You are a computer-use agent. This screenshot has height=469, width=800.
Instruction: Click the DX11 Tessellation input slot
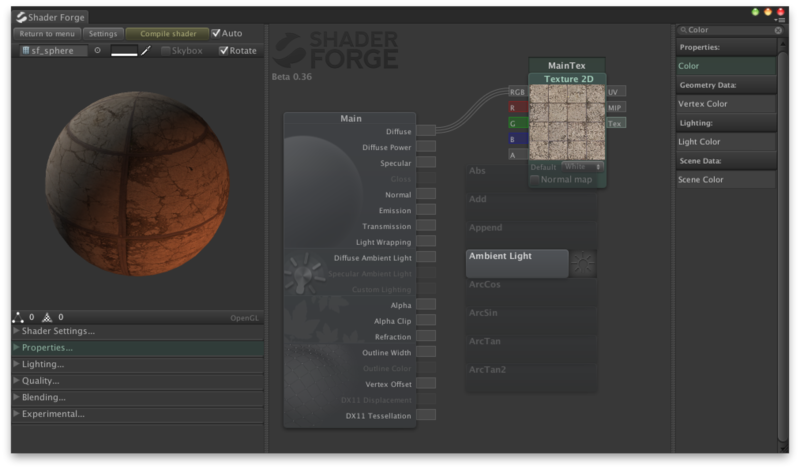(x=426, y=415)
